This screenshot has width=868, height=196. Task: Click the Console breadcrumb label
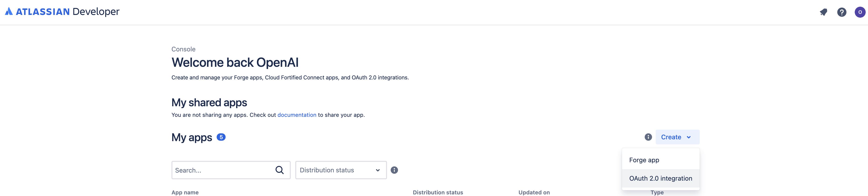pyautogui.click(x=183, y=49)
